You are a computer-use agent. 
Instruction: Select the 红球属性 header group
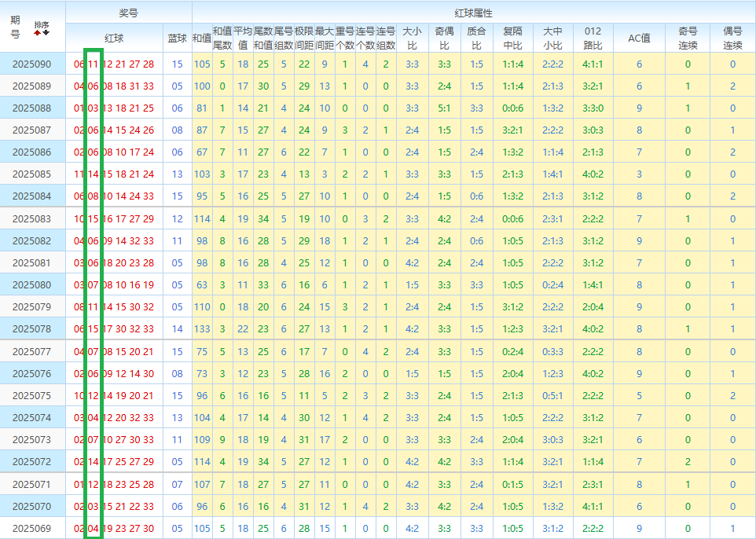point(473,13)
